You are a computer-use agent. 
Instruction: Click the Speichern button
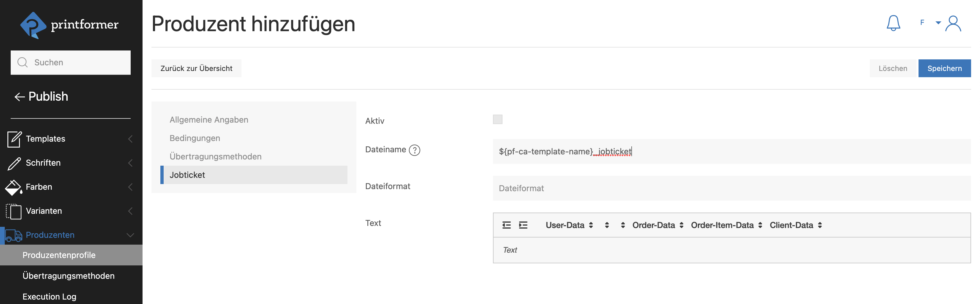[944, 69]
